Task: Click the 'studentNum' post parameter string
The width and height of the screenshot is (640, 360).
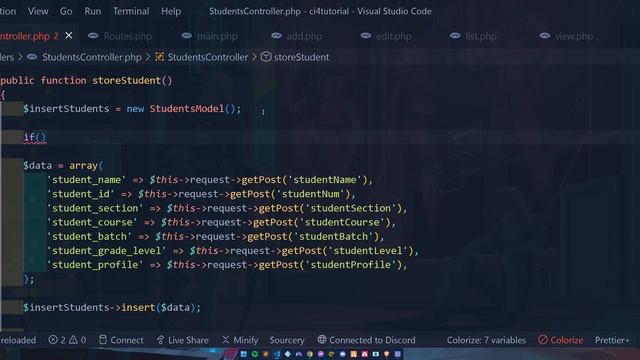Action: [x=311, y=194]
